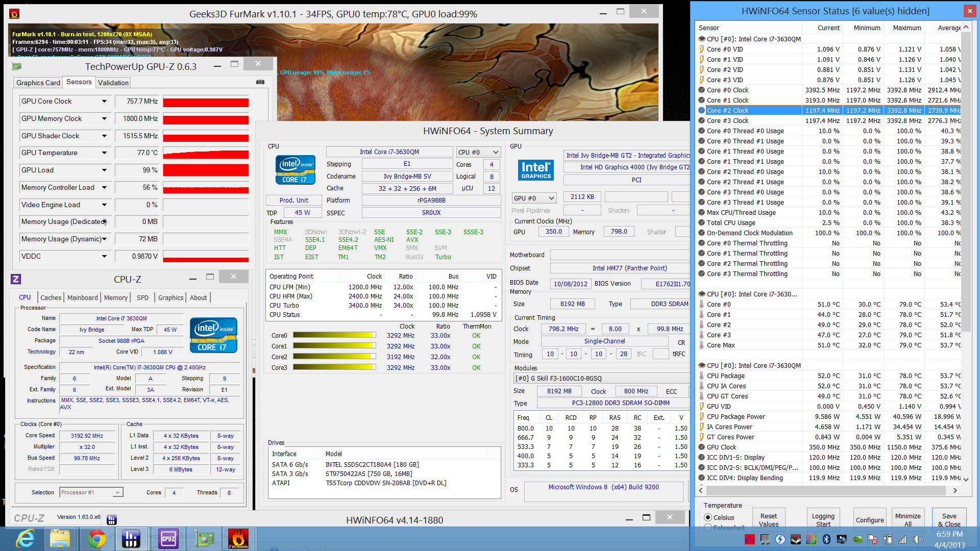This screenshot has width=980, height=551.
Task: Open the GPU Shader Clock sensor dropdown
Action: 104,136
